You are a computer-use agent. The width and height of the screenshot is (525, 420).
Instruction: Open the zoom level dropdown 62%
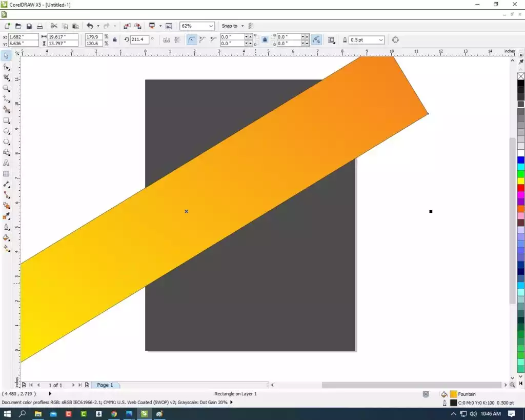[x=211, y=26]
